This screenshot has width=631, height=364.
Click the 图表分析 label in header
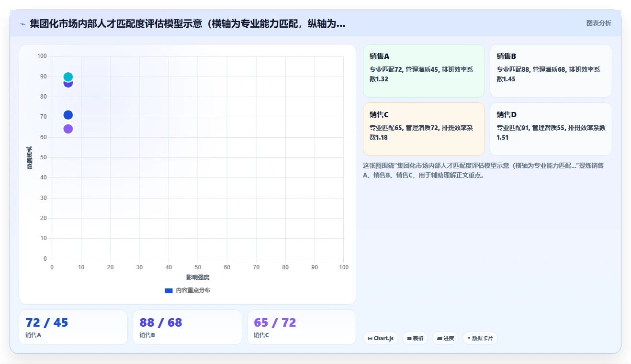pos(598,23)
